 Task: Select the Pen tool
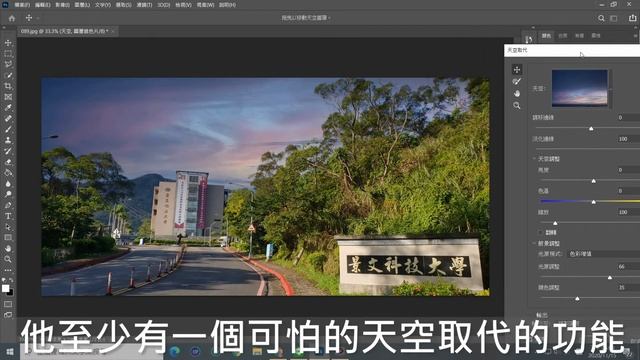pyautogui.click(x=8, y=205)
